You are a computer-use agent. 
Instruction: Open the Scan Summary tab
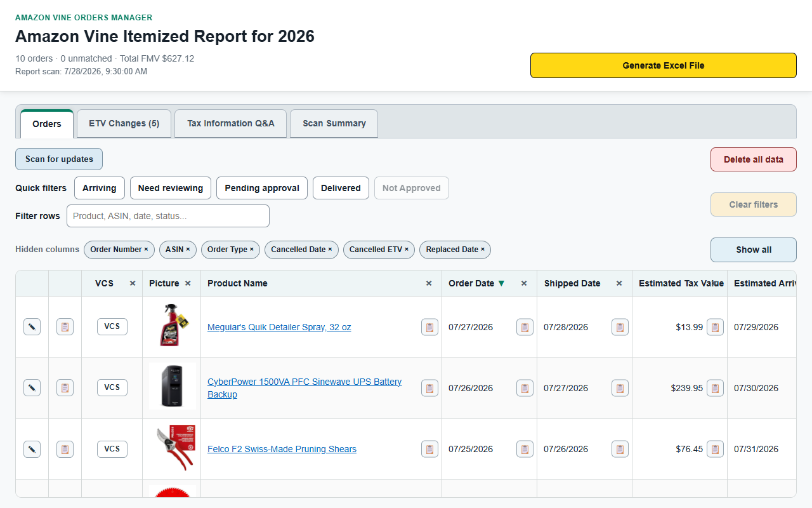tap(334, 123)
